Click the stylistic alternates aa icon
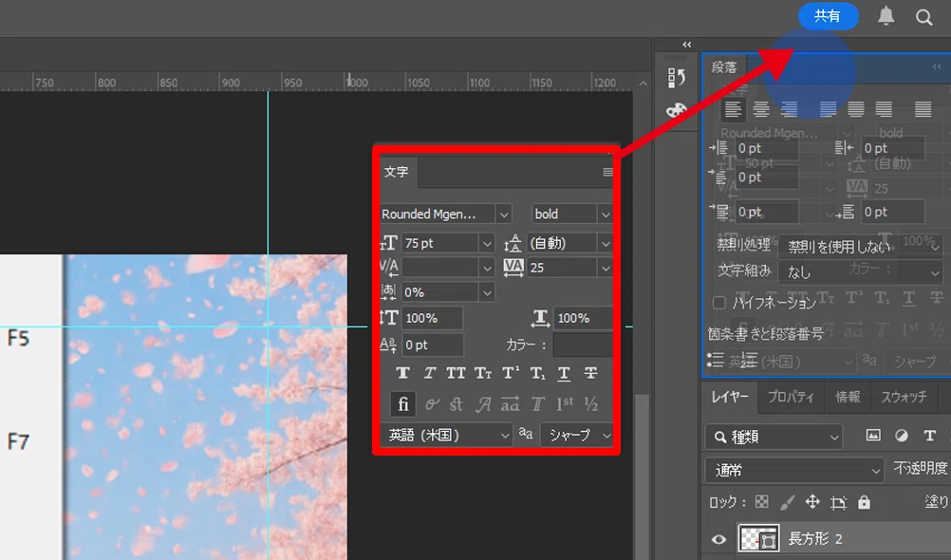Screen dimensions: 951x560 click(x=510, y=404)
